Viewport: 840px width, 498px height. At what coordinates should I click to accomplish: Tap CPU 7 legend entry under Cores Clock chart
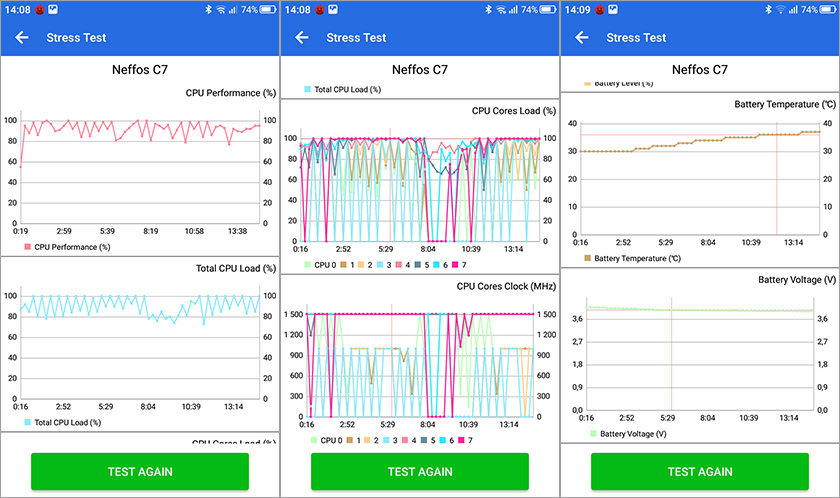pos(466,440)
